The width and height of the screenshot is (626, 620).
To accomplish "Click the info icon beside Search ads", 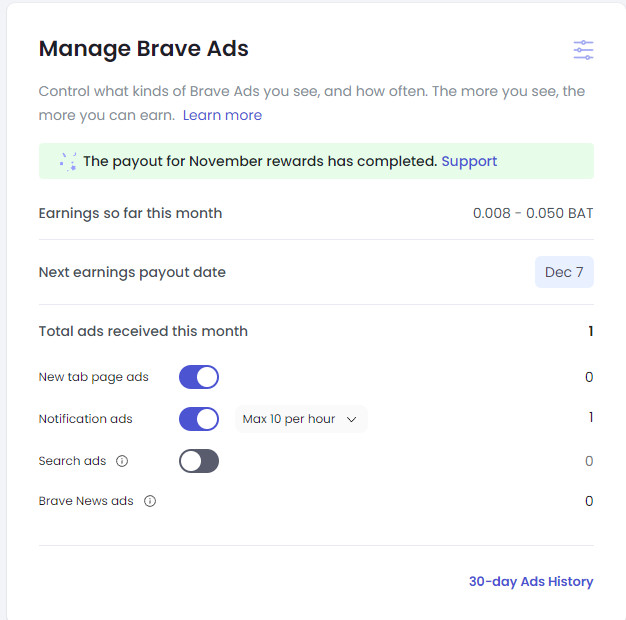I will point(122,461).
